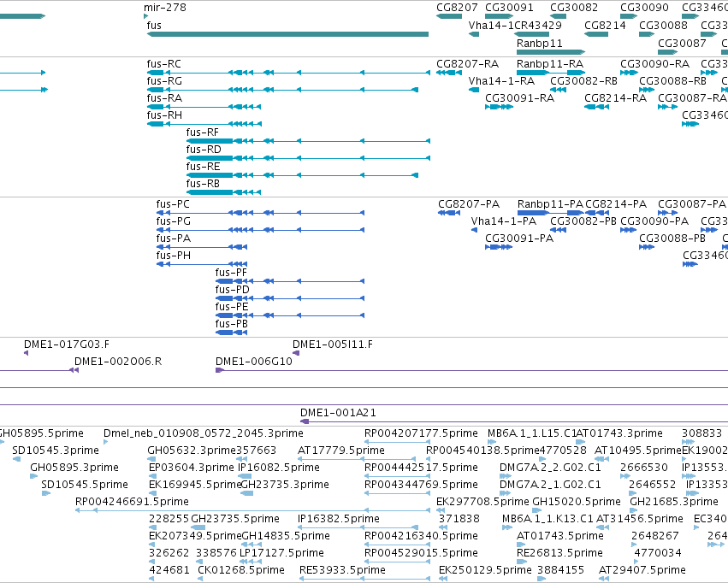
Task: Open the fus-RG transcript
Action: pos(282,90)
